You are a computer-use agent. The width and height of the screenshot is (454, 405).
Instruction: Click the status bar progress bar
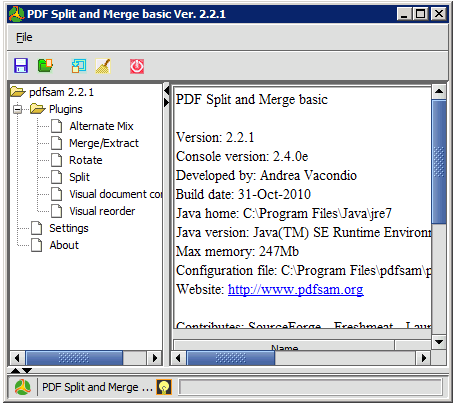tap(310, 387)
